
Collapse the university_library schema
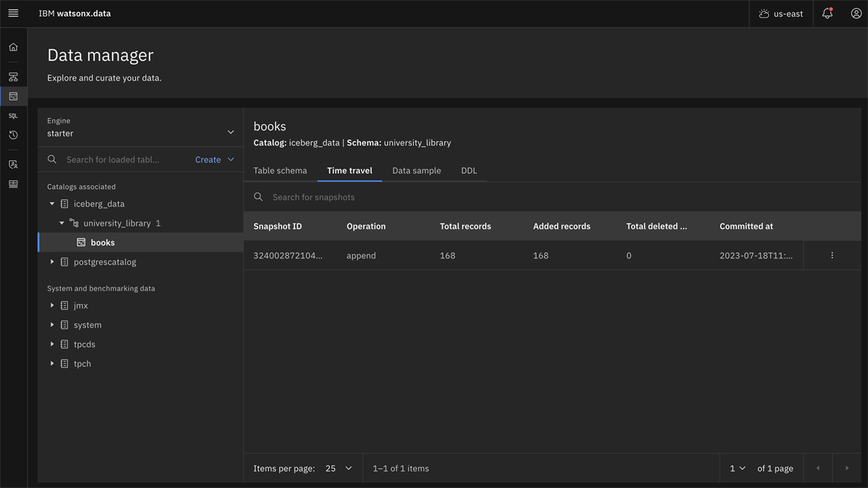pos(62,223)
